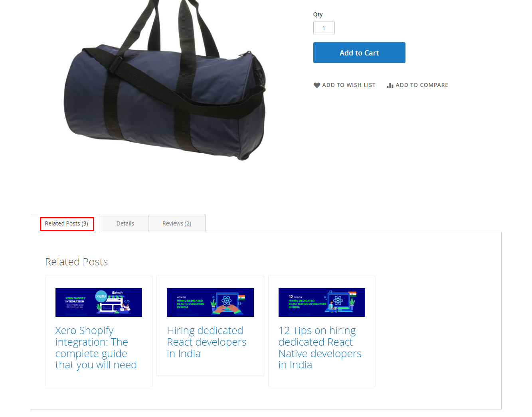Open 12 Tips on hiring post title
Viewport: 532px width, 417px height.
coord(320,348)
